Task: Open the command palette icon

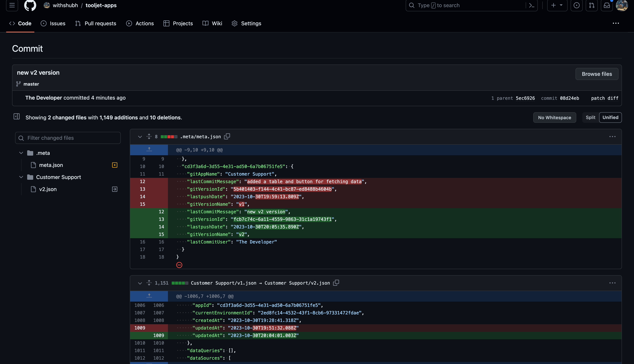Action: pos(532,5)
